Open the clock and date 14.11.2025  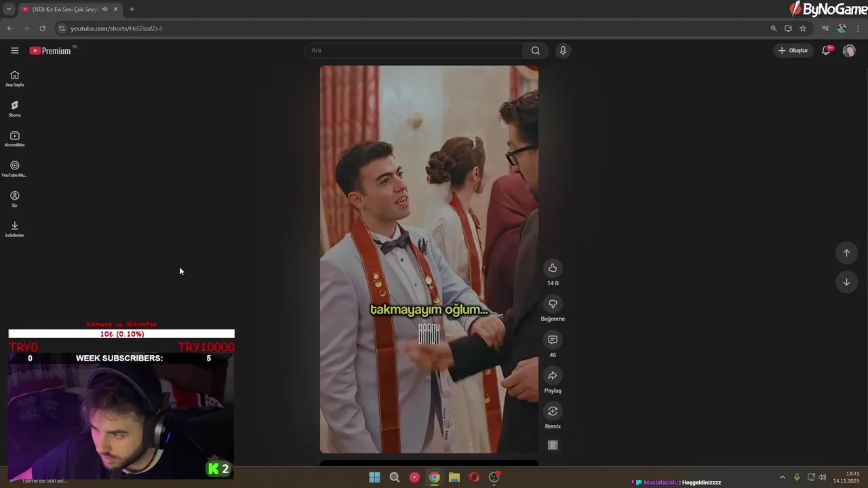point(846,477)
